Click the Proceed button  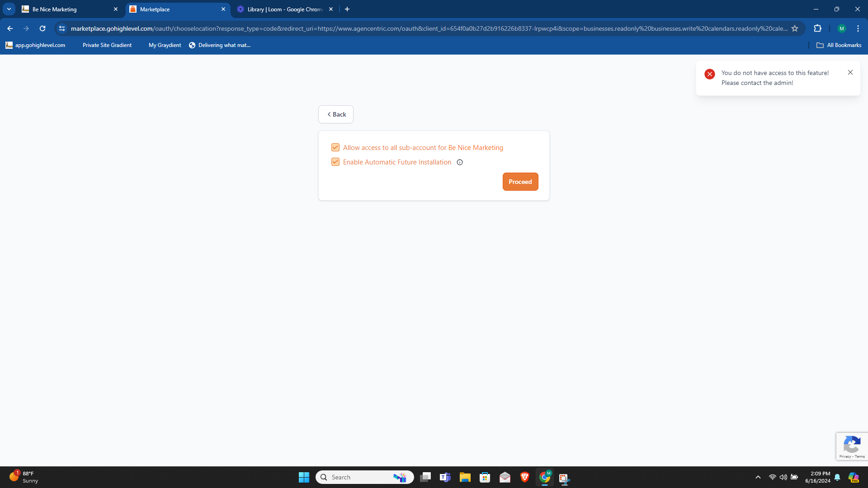[x=520, y=181]
